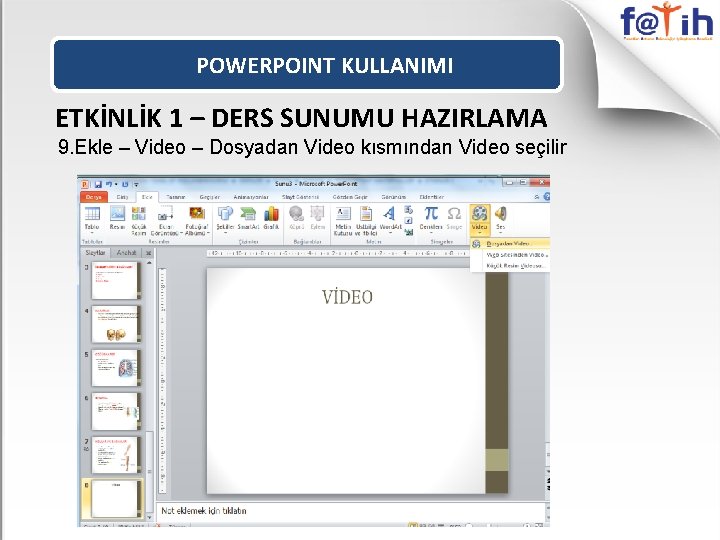This screenshot has height=540, width=720.
Task: Click the blue Help question mark icon
Action: (546, 197)
